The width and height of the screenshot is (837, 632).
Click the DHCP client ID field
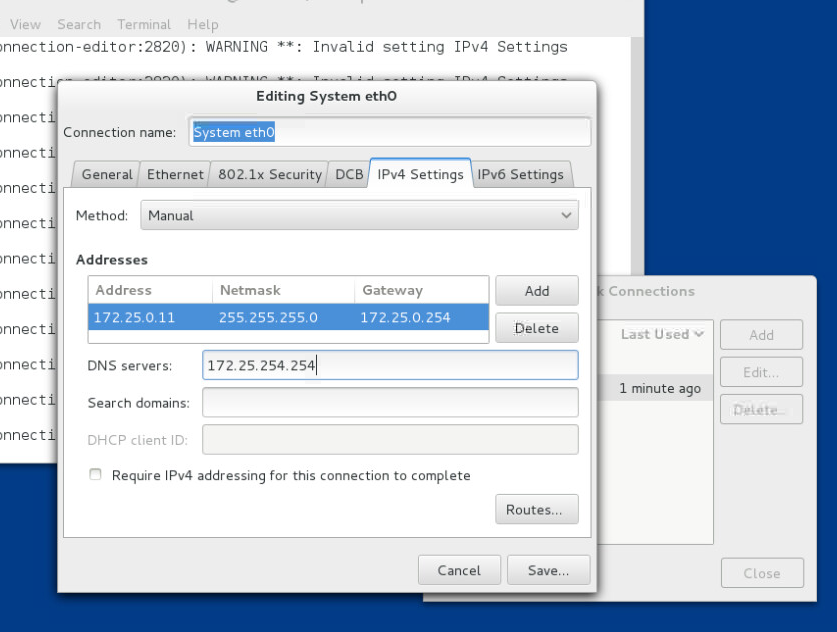click(390, 440)
